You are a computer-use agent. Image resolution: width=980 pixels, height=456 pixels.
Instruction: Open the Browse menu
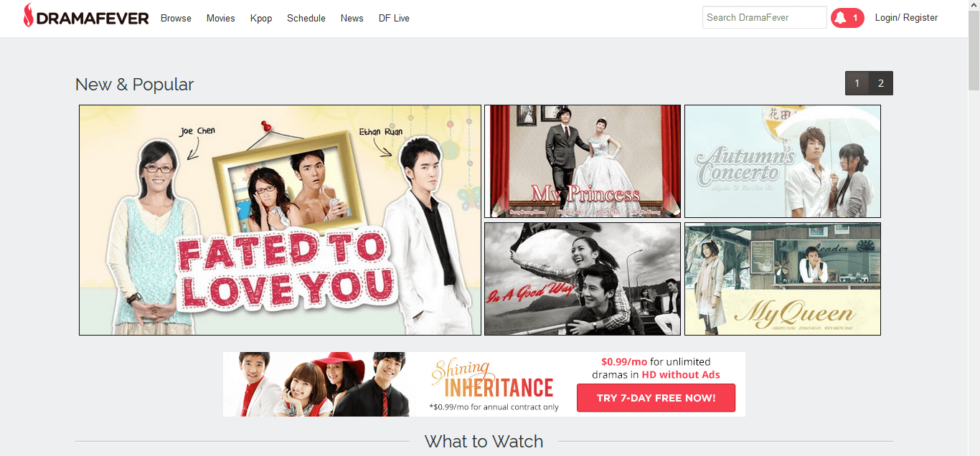[x=175, y=18]
